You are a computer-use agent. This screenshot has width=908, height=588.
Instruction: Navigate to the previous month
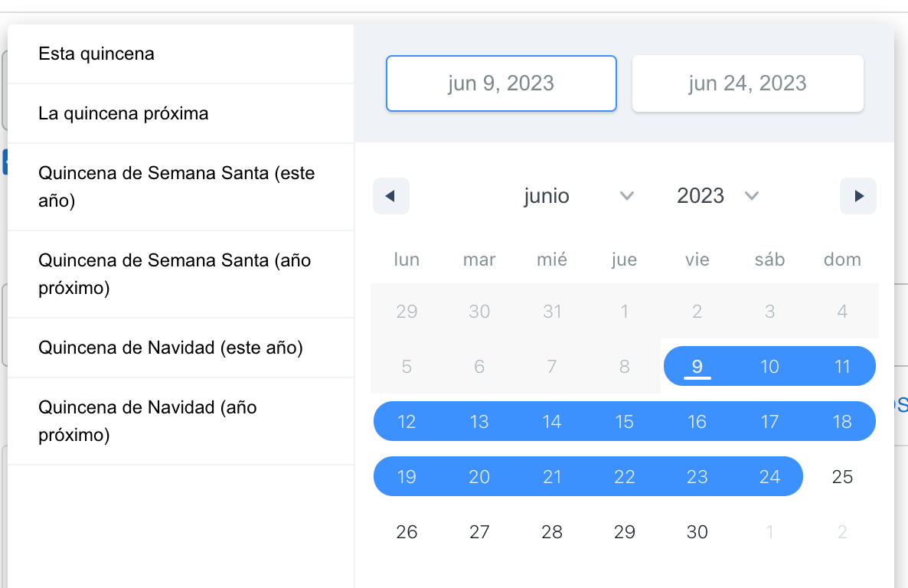(391, 196)
